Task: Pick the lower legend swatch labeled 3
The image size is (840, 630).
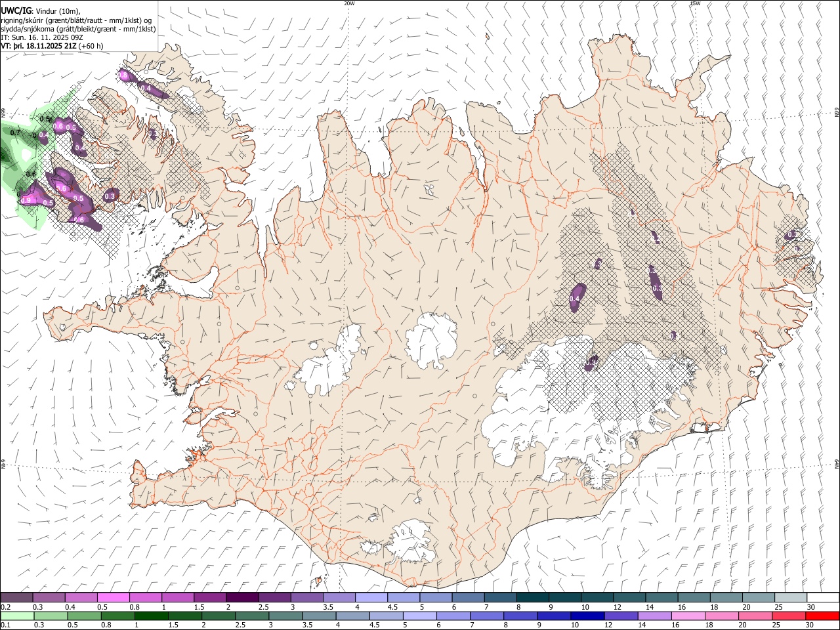Action: coord(285,616)
